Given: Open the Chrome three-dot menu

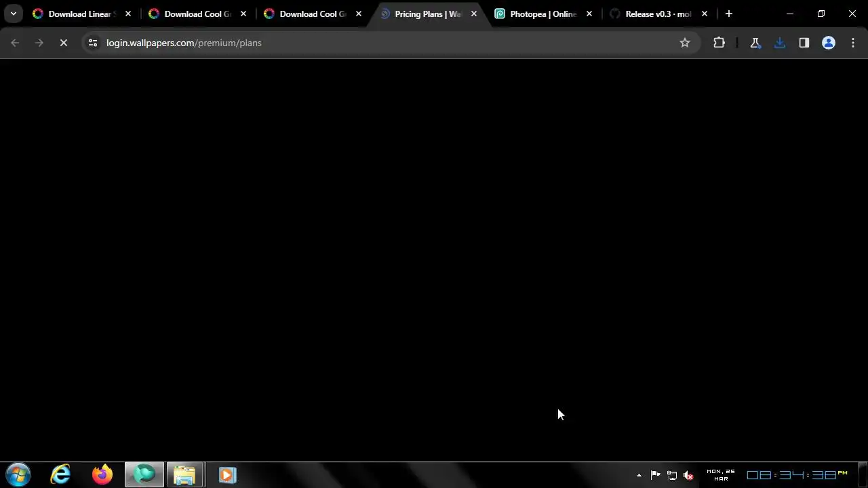Looking at the screenshot, I should click(852, 43).
